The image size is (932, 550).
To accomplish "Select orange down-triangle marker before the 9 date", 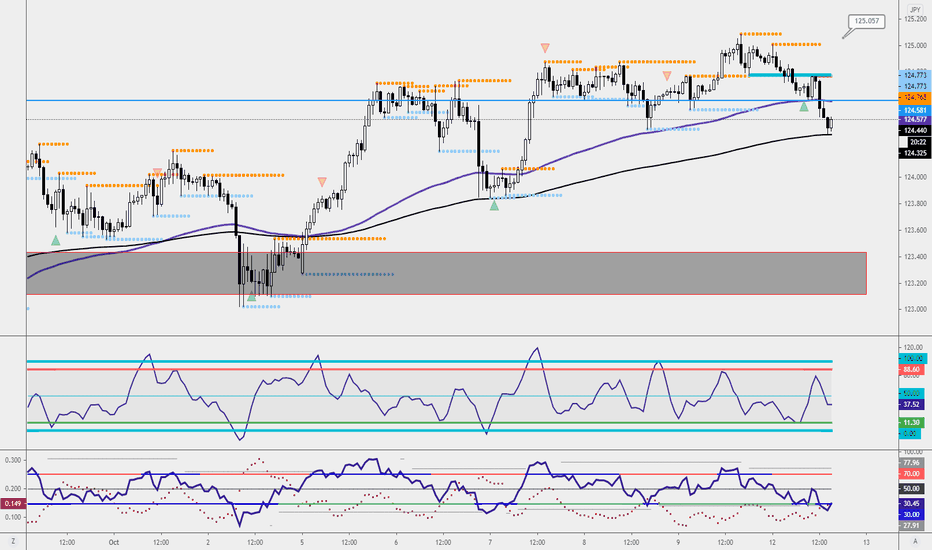I will [667, 76].
